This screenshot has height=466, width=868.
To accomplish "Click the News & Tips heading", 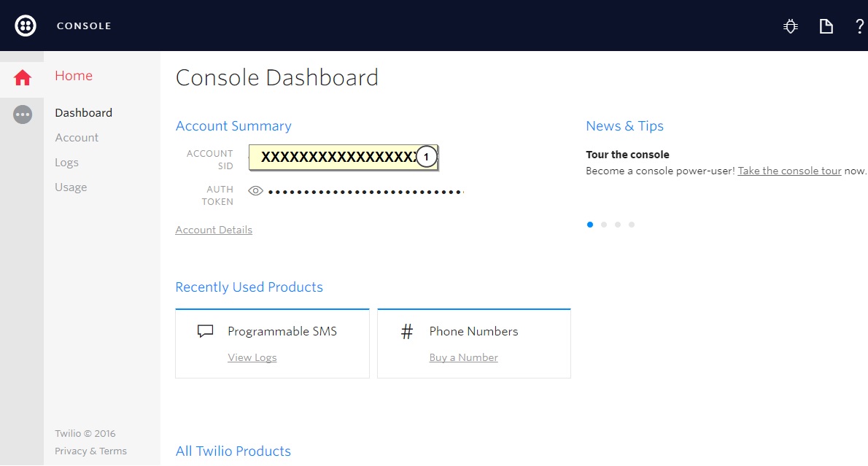I will point(624,126).
